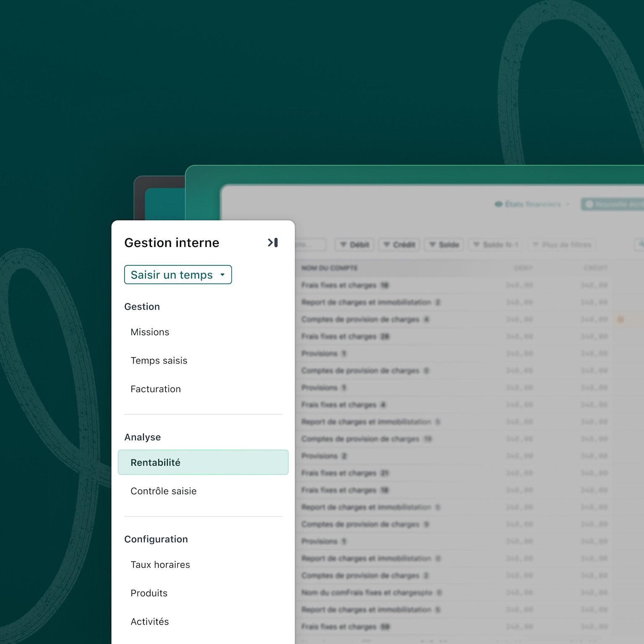Click the filter funnel icon on Solde

(x=433, y=245)
